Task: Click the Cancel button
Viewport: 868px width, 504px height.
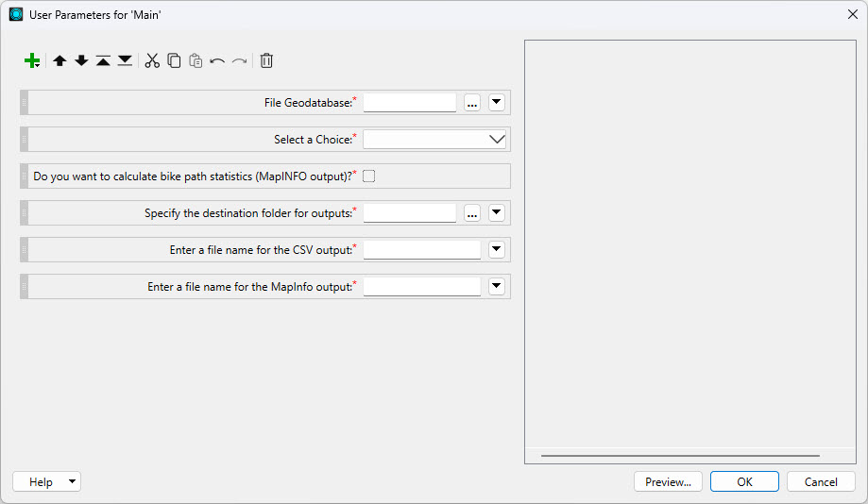Action: [821, 482]
